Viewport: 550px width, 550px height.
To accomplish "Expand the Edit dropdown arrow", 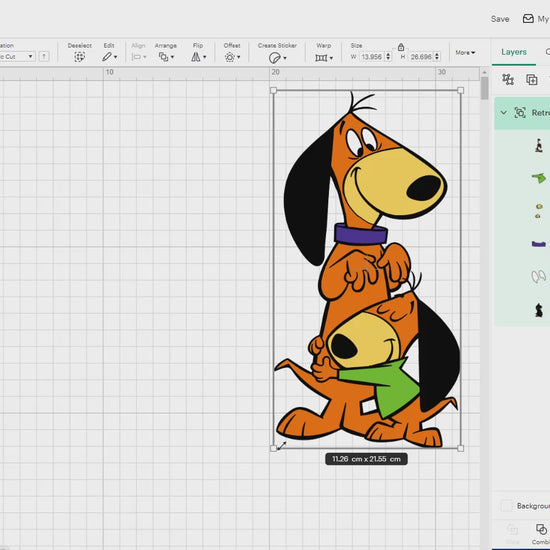I will 116,57.
